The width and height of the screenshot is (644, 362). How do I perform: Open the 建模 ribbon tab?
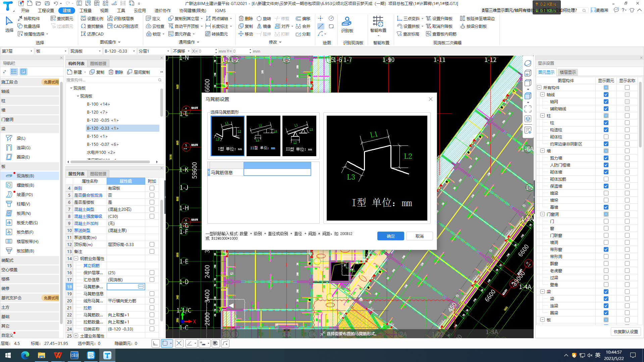67,10
